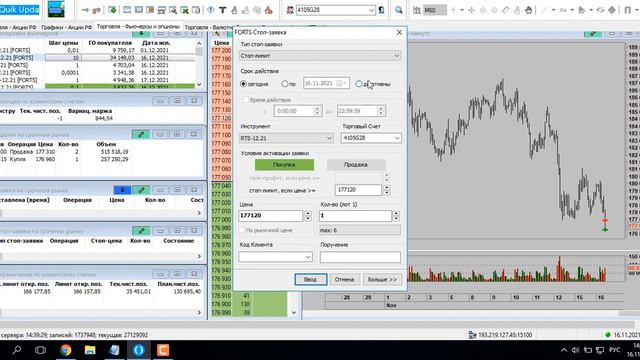This screenshot has height=360, width=640.
Task: Enable the 'По рыночной цене' checkbox
Action: coord(242,230)
